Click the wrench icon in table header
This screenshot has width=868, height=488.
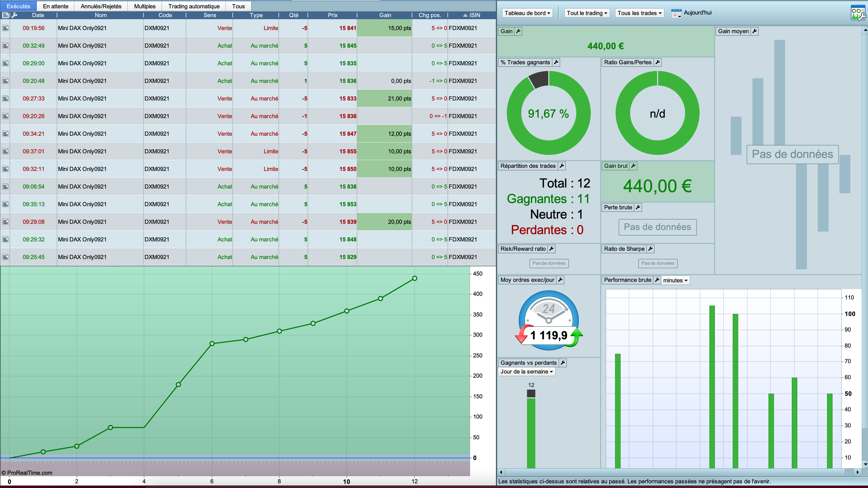[x=14, y=15]
